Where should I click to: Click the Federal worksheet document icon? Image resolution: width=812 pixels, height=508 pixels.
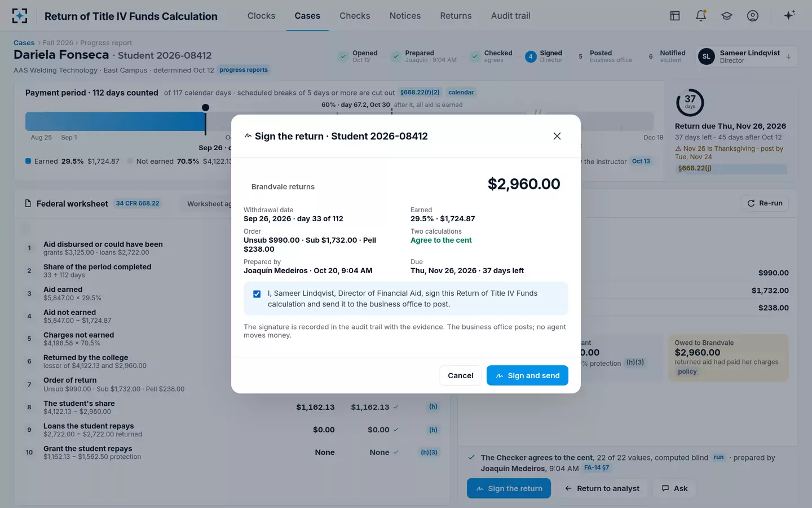(x=28, y=203)
